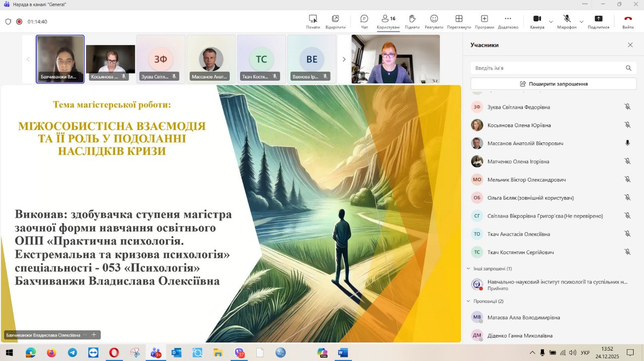644x361 pixels.
Task: Click the ОБ avatar of Ольга Беляк
Action: [x=477, y=197]
